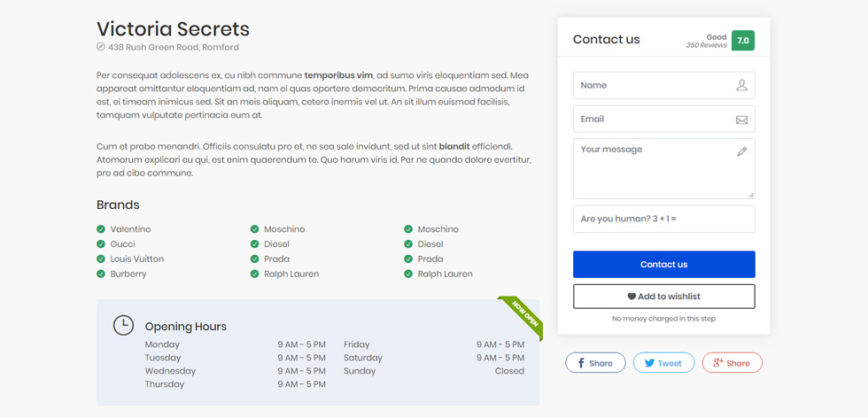The width and height of the screenshot is (868, 417).
Task: Click the bold words temporibus vim
Action: 338,75
